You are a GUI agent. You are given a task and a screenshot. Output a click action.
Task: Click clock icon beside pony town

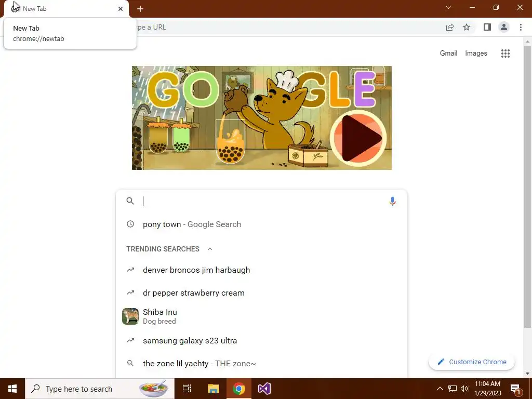130,224
